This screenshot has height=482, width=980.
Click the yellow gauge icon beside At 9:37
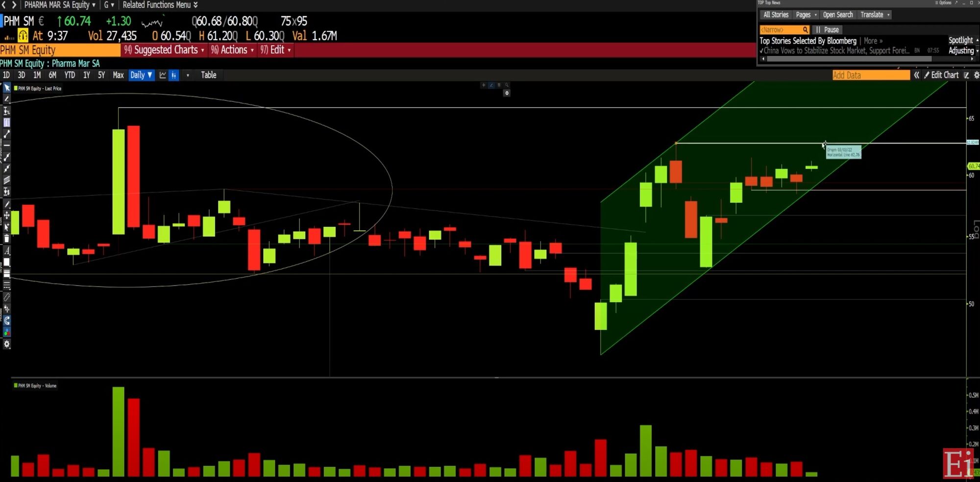pyautogui.click(x=23, y=36)
